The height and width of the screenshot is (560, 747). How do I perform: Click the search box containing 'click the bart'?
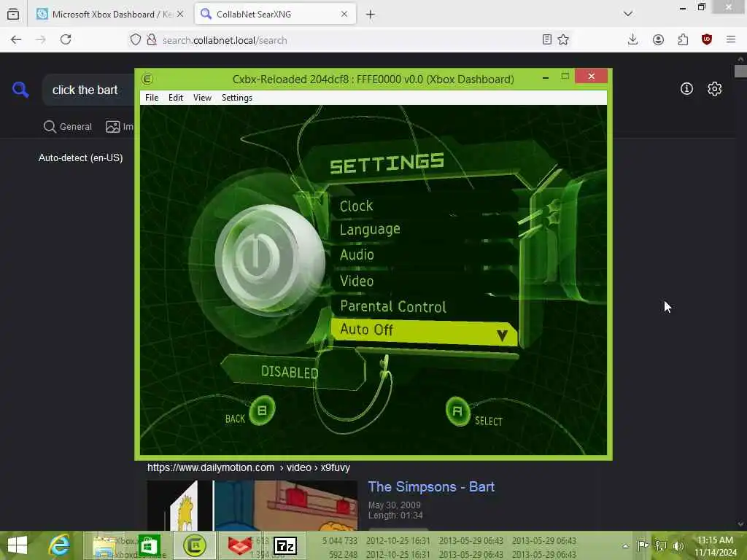point(88,90)
